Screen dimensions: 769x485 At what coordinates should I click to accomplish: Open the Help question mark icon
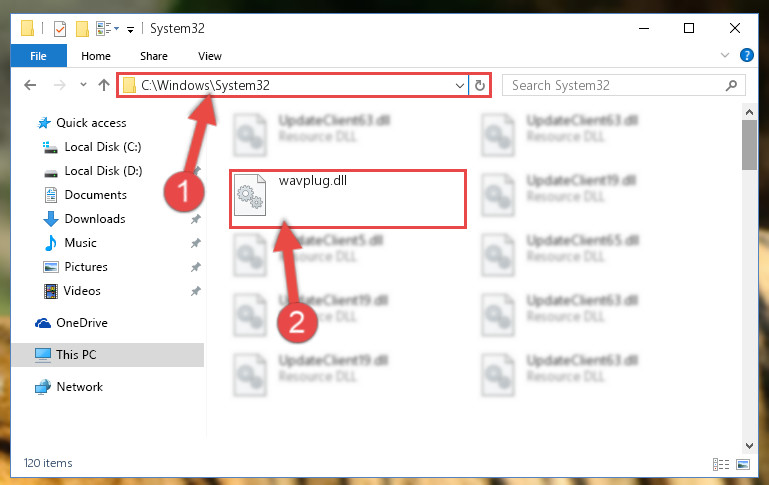746,55
